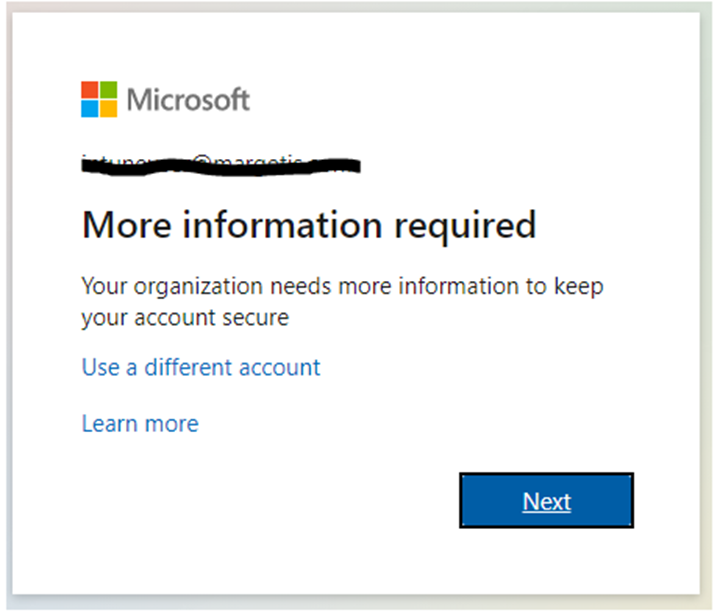Image resolution: width=720 pixels, height=613 pixels.
Task: Click the underlined "Next" label text
Action: pyautogui.click(x=547, y=501)
